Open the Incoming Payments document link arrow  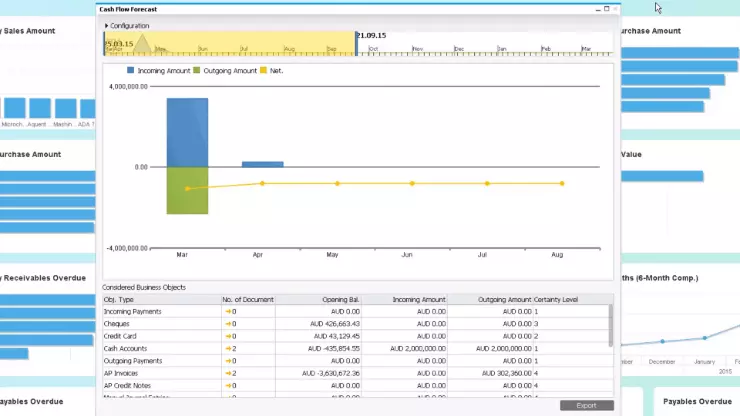[228, 312]
